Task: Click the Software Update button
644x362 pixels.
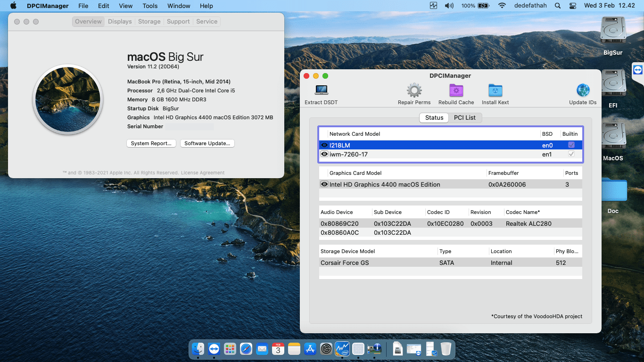Action: pos(207,143)
